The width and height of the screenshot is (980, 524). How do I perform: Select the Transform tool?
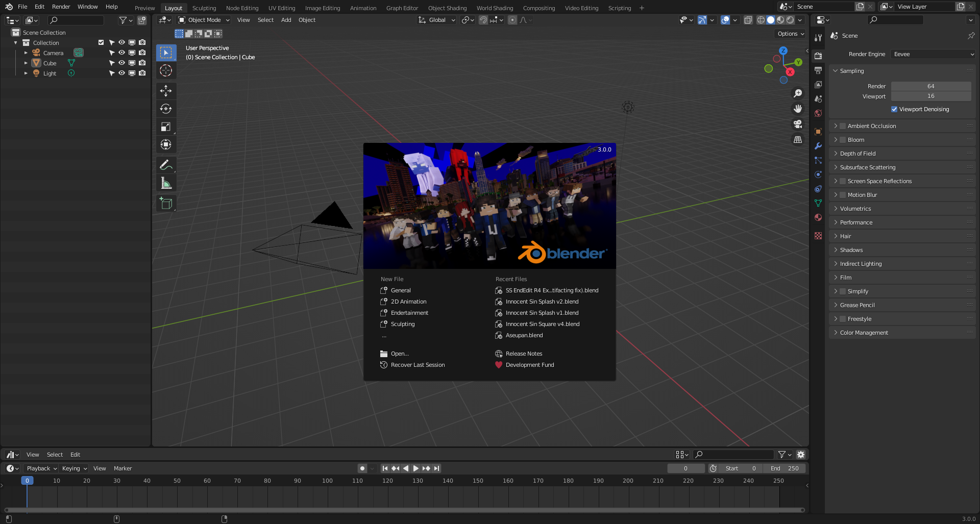tap(166, 144)
